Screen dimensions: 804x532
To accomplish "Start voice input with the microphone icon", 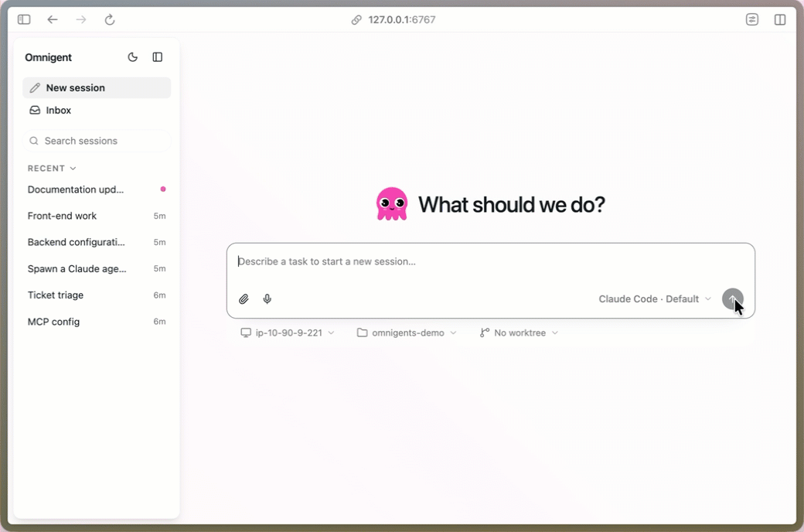I will tap(267, 299).
